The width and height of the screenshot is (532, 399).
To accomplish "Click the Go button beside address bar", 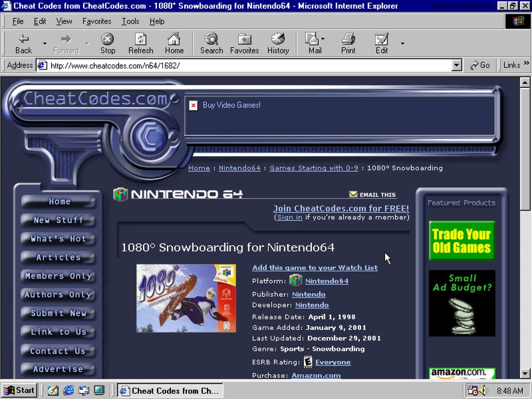I will 480,65.
